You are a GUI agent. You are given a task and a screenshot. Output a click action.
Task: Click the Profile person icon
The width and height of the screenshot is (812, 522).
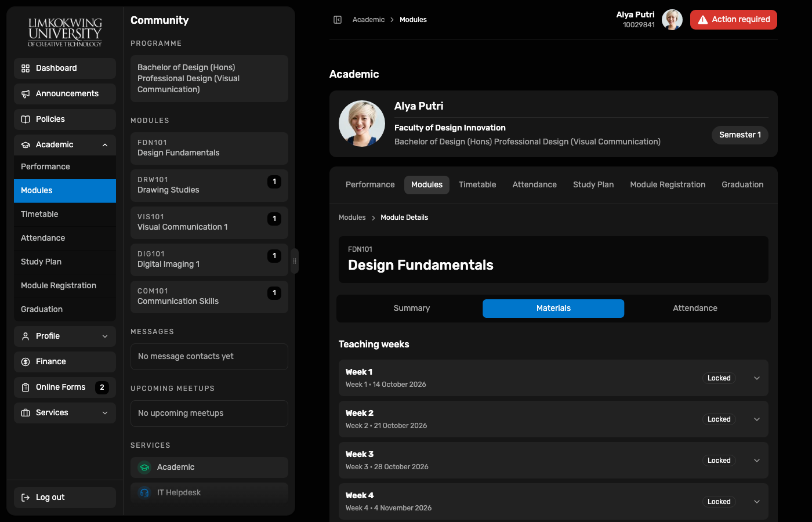(26, 336)
